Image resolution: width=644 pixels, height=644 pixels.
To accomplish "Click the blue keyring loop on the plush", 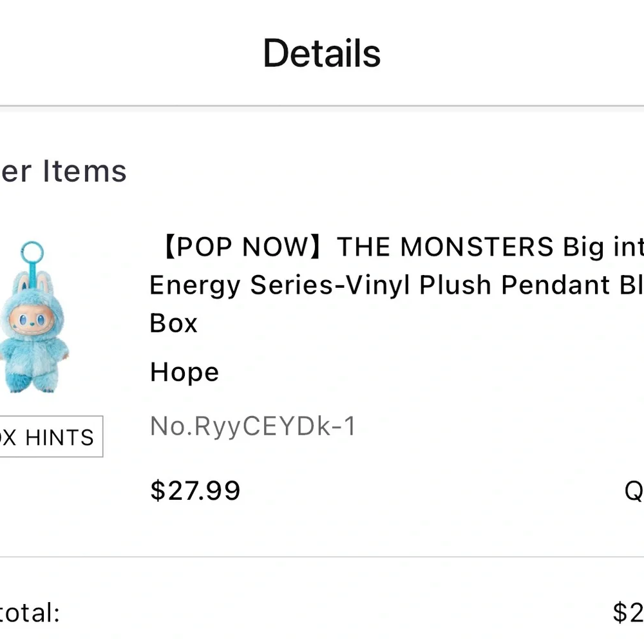I will [32, 252].
